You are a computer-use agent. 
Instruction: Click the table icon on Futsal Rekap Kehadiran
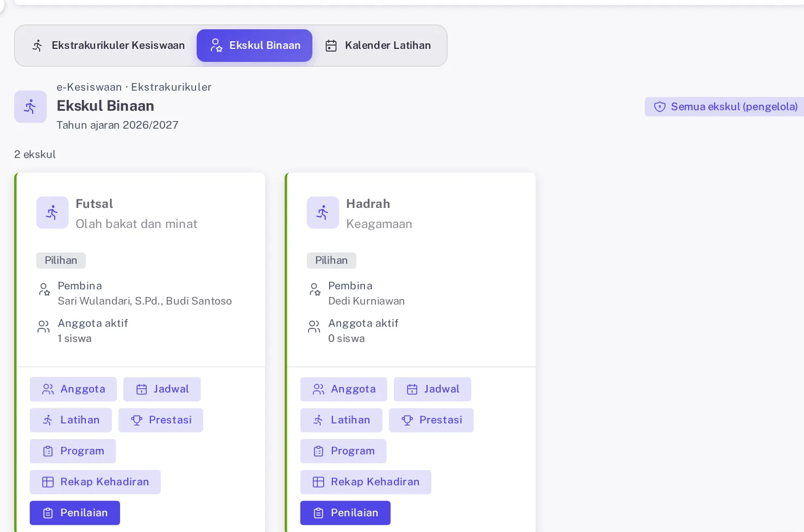point(48,482)
